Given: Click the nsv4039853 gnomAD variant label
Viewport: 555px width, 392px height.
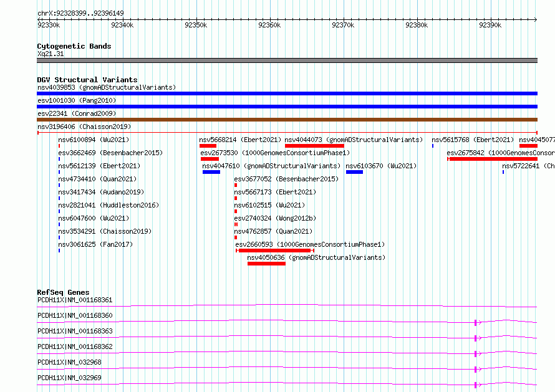Looking at the screenshot, I should click(107, 87).
